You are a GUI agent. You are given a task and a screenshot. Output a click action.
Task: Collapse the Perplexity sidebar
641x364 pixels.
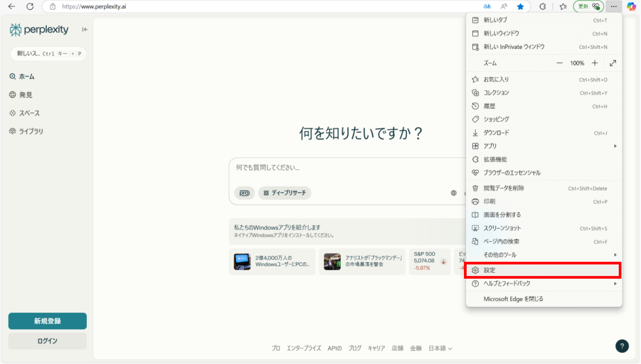pyautogui.click(x=85, y=30)
